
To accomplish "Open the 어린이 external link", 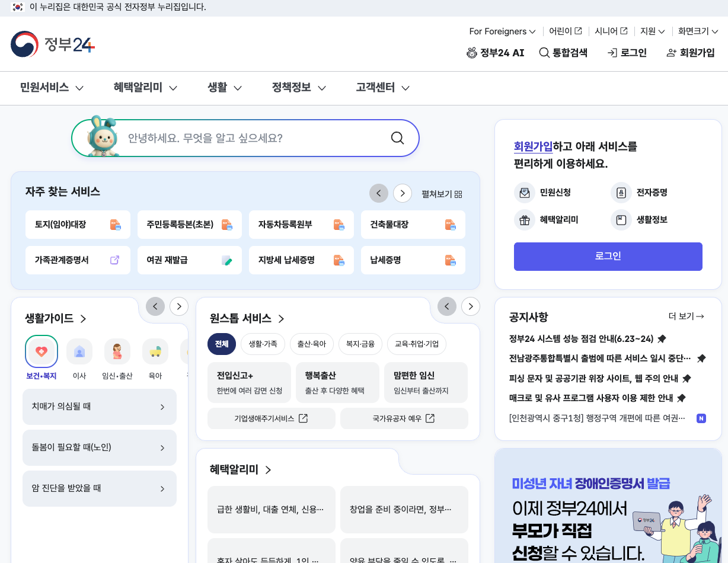I will pyautogui.click(x=565, y=31).
